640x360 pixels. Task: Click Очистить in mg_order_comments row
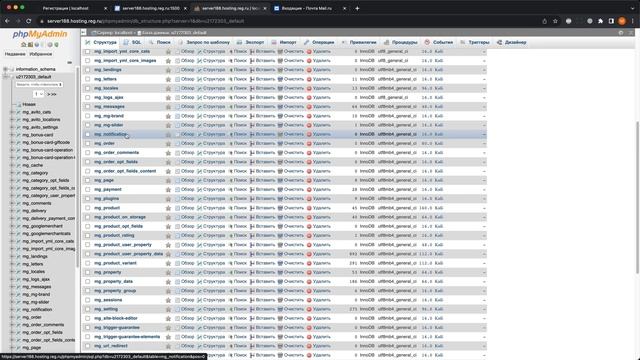[x=291, y=153]
